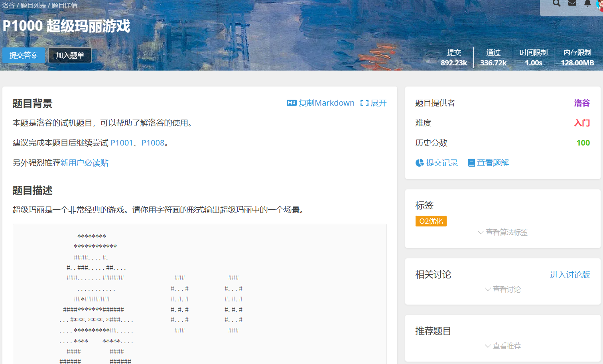Click the Markdown icon beside 复制Markdown
603x364 pixels.
click(x=292, y=103)
